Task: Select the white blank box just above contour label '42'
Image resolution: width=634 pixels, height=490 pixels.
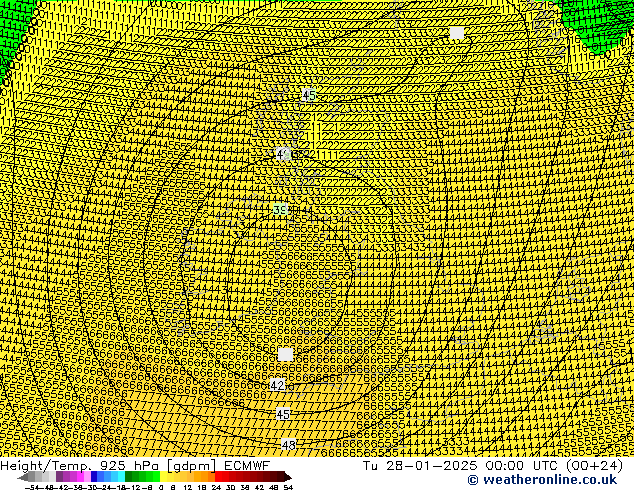Action: pyautogui.click(x=285, y=354)
